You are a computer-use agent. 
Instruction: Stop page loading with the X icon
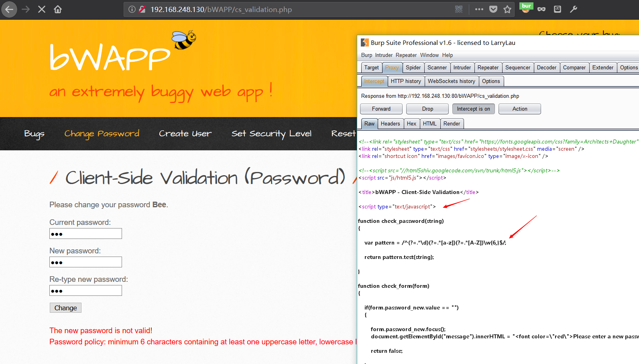click(x=42, y=9)
